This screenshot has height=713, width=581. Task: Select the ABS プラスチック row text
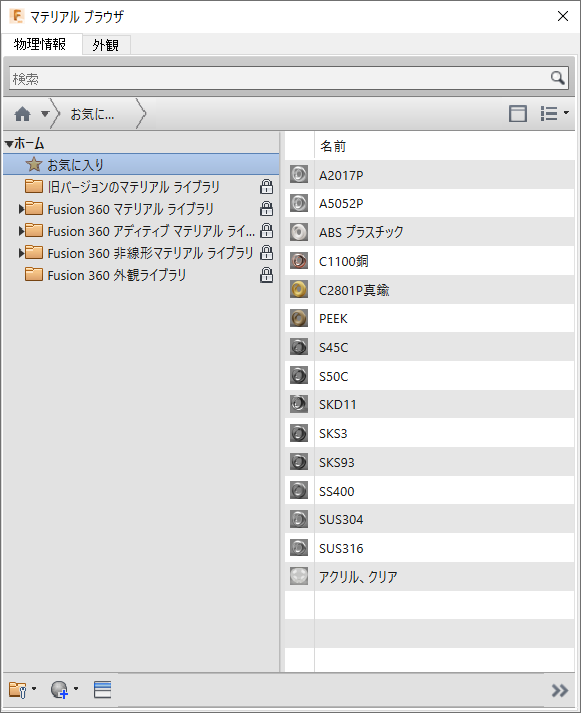tap(361, 232)
